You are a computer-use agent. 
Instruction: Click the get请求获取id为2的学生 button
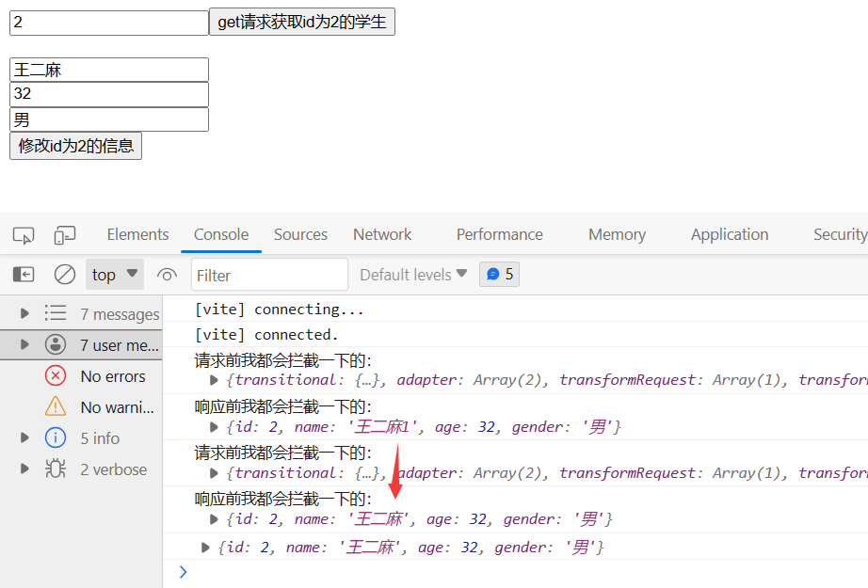tap(301, 22)
